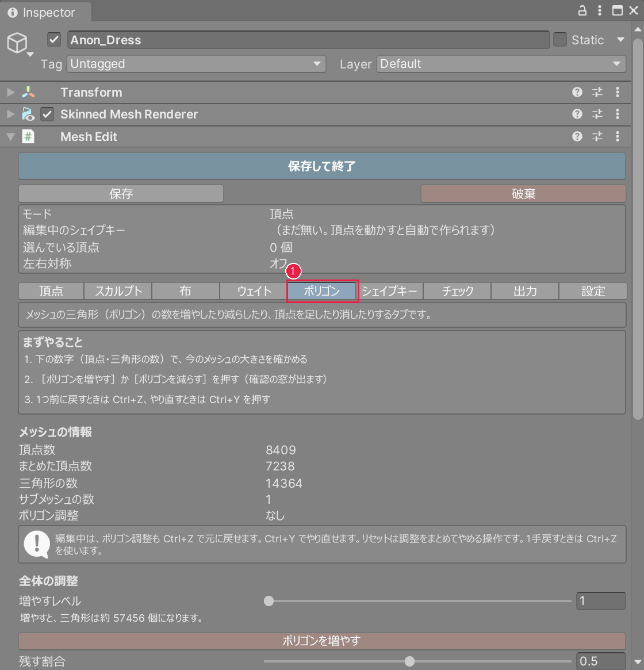Open Transform component three-dot menu
The width and height of the screenshot is (644, 670).
pos(618,92)
